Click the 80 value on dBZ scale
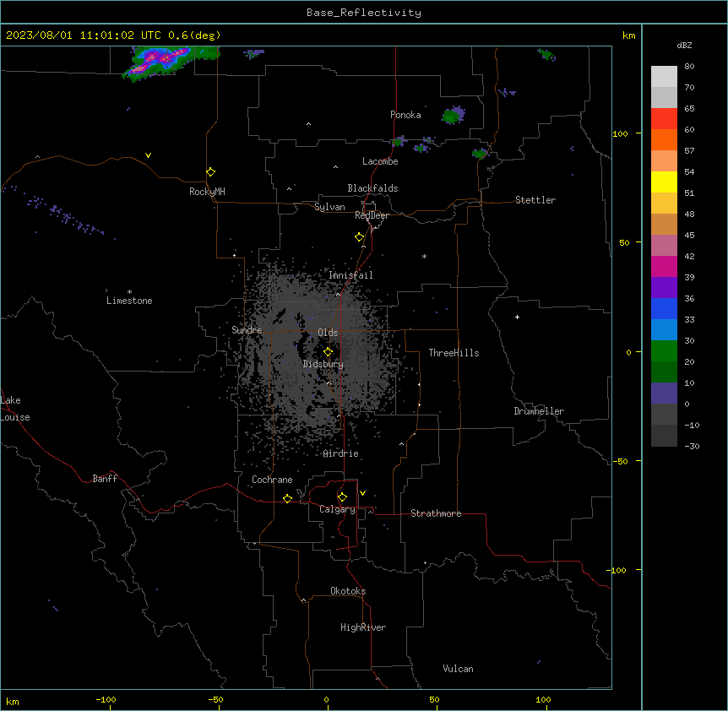This screenshot has height=711, width=728. [x=689, y=67]
